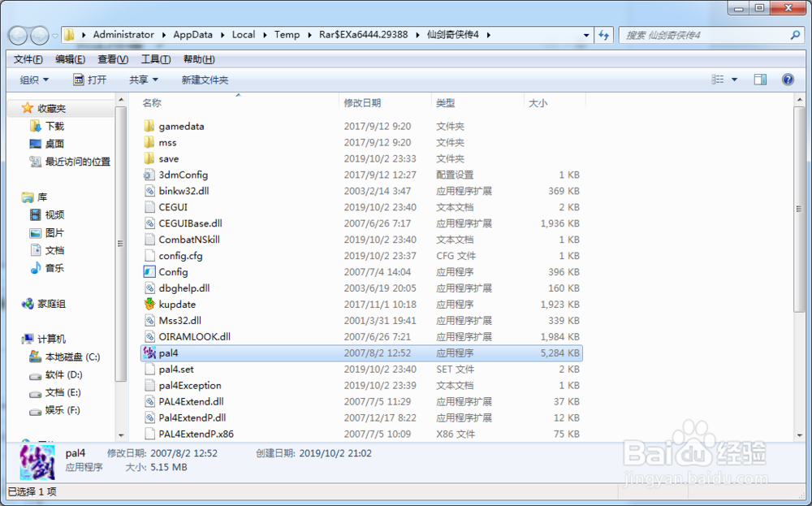The height and width of the screenshot is (506, 812).
Task: Click the 3dmConfig settings file icon
Action: point(149,175)
